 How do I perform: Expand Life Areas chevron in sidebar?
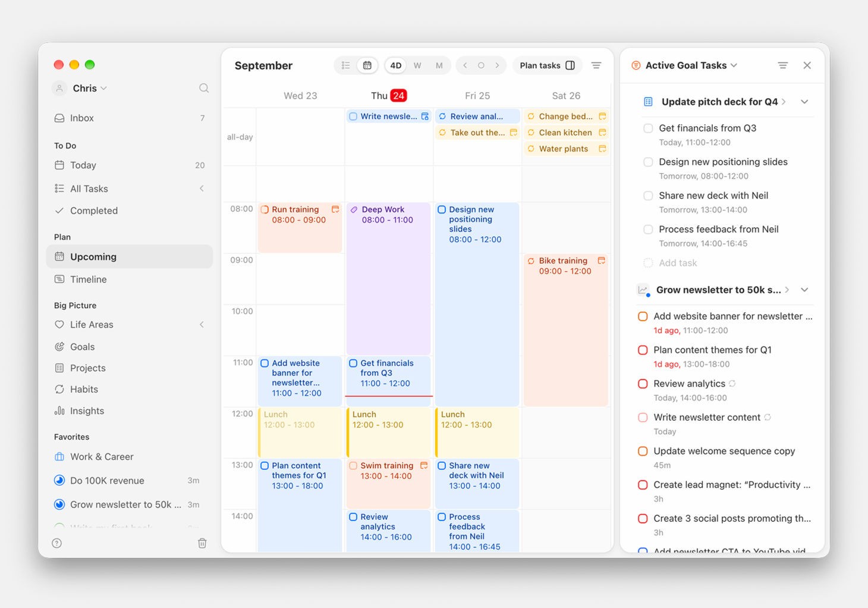(x=202, y=324)
